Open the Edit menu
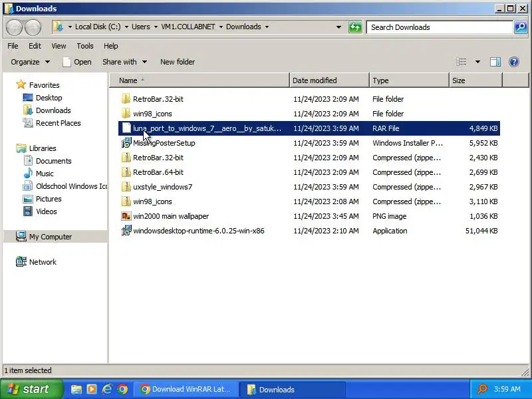The height and width of the screenshot is (399, 532). (x=35, y=46)
